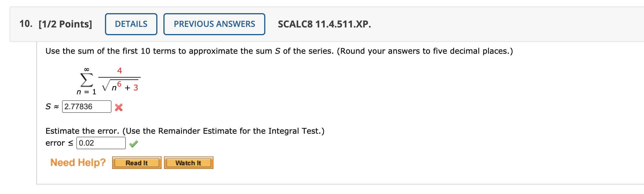Select the problem number 10 heading
Viewport: 644px width, 194px height.
26,23
